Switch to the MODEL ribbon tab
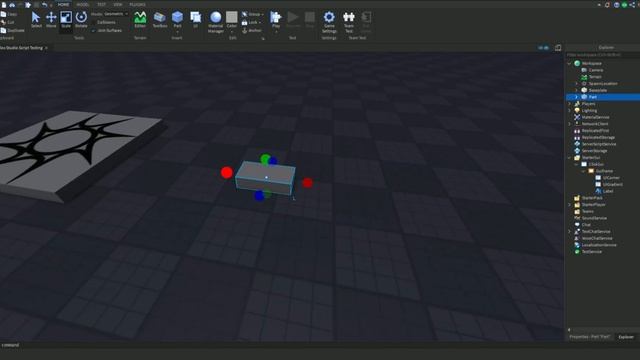The width and height of the screenshot is (640, 360). (x=83, y=4)
